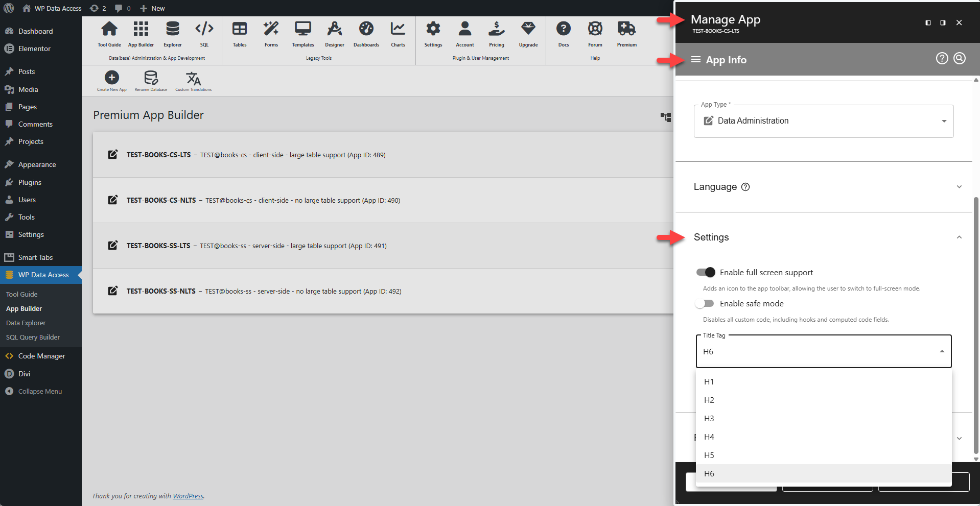Click the WordPress link in the footer
980x506 pixels.
click(x=188, y=496)
